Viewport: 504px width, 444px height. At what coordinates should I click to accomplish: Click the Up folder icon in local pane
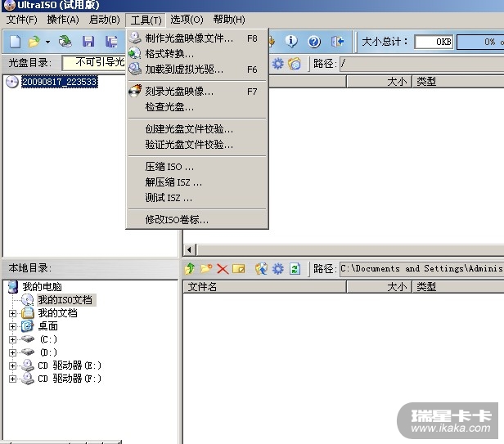[x=190, y=268]
